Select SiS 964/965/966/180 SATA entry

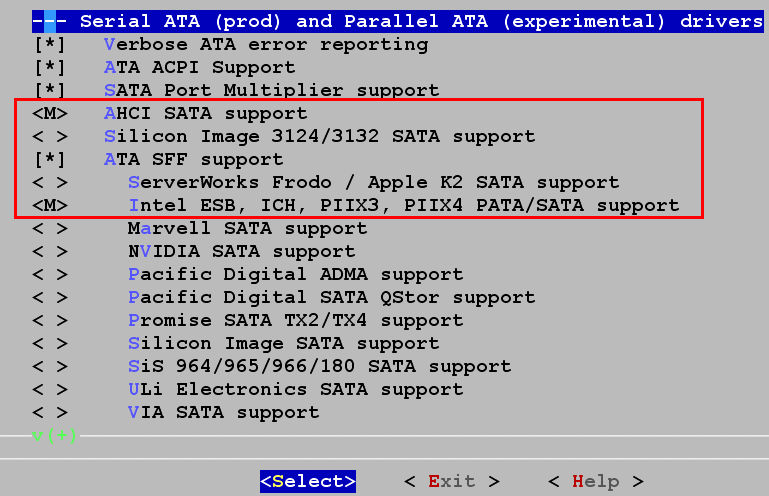(319, 366)
